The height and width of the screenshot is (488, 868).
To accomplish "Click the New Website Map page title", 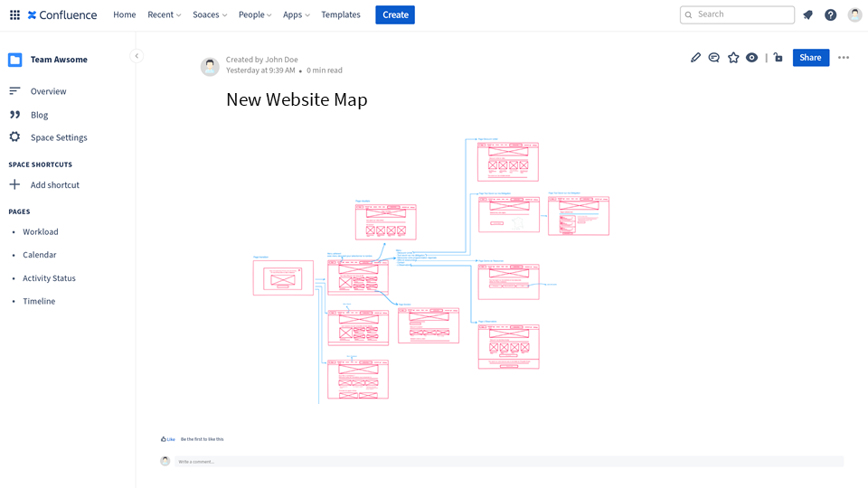I will click(x=297, y=99).
